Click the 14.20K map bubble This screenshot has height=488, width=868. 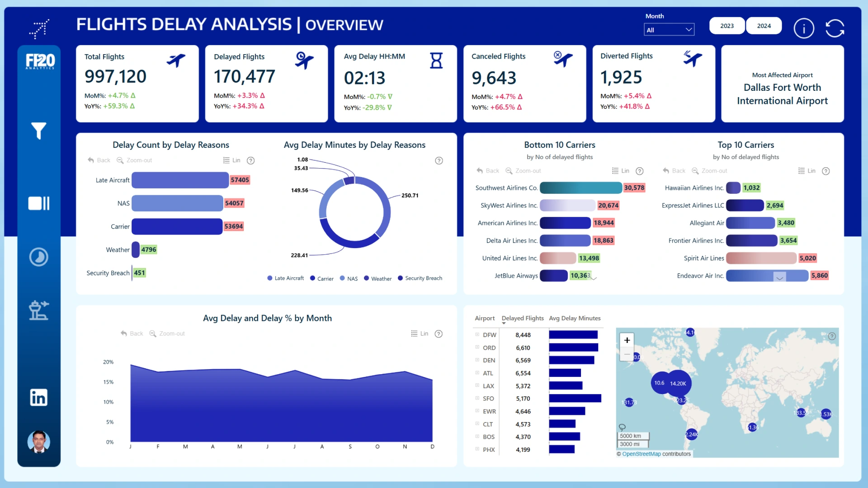click(678, 383)
